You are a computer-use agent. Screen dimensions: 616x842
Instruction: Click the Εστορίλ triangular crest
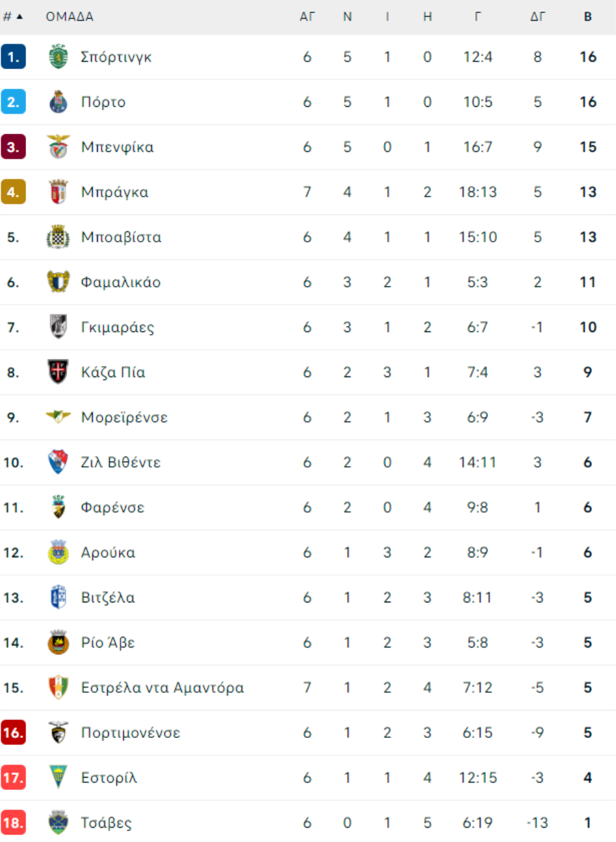coord(58,778)
